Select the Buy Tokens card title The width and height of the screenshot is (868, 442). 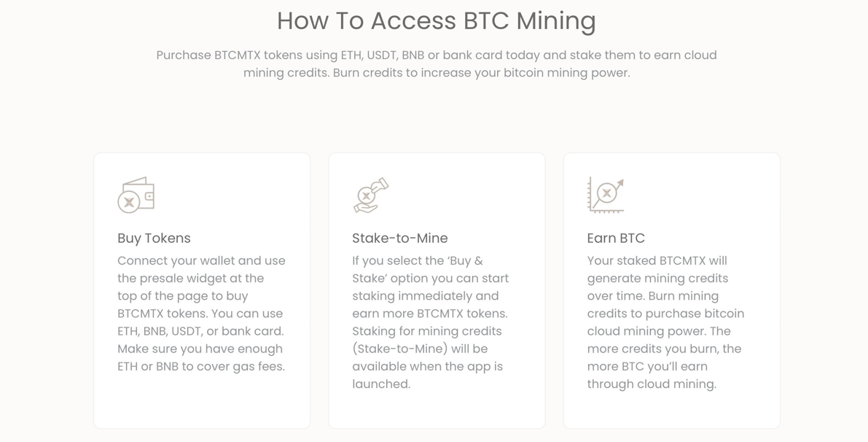click(x=154, y=238)
